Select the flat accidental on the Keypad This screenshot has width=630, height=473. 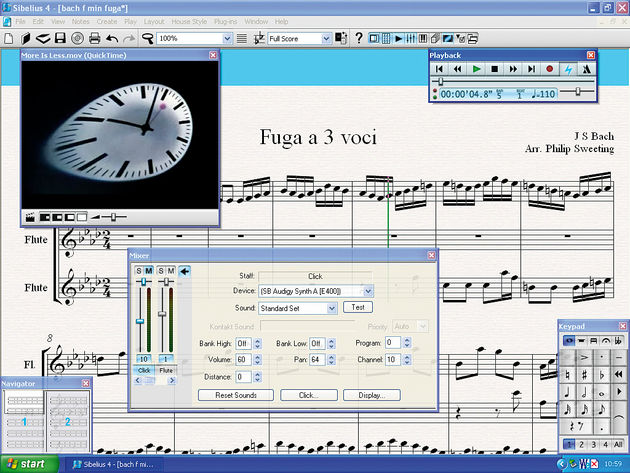pos(601,375)
